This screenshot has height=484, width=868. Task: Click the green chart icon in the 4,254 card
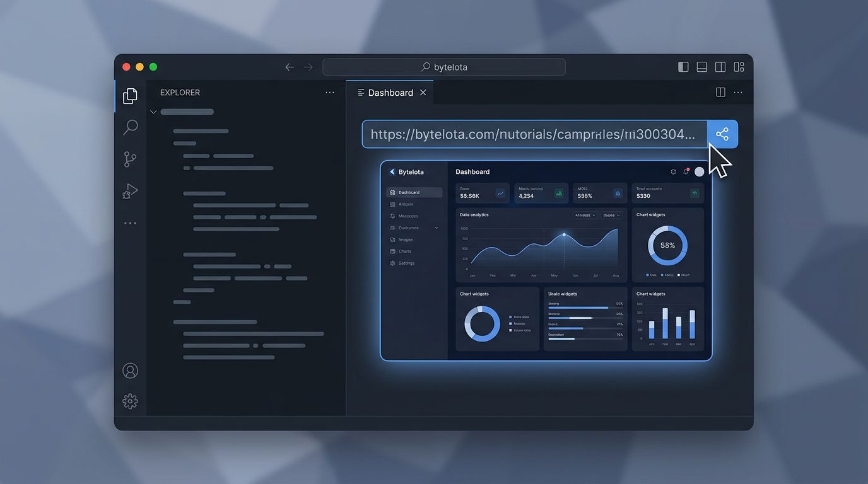coord(559,193)
